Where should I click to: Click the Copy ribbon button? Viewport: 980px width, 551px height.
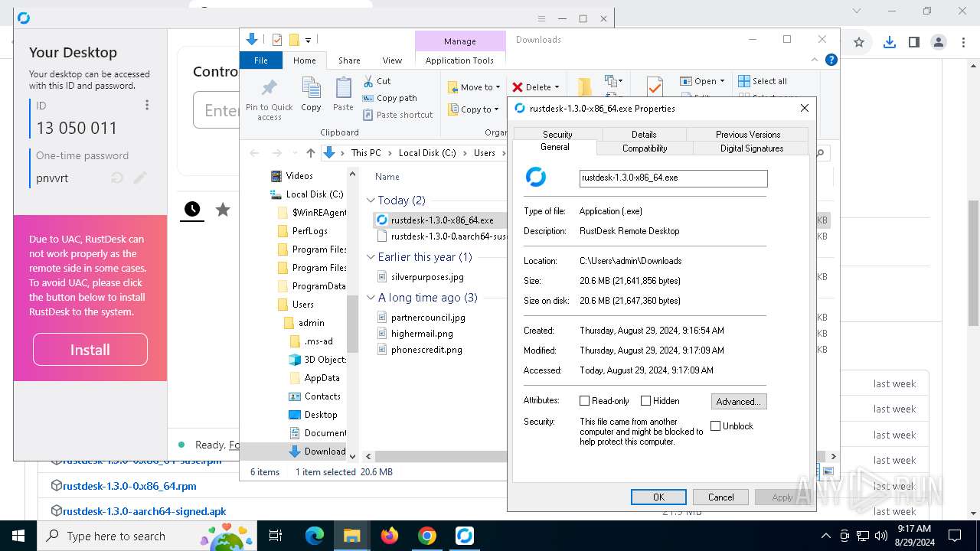click(x=311, y=95)
